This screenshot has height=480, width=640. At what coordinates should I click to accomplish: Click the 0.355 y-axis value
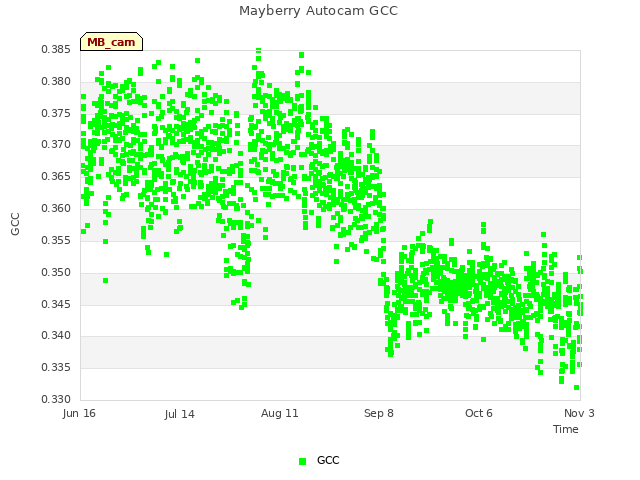point(56,240)
